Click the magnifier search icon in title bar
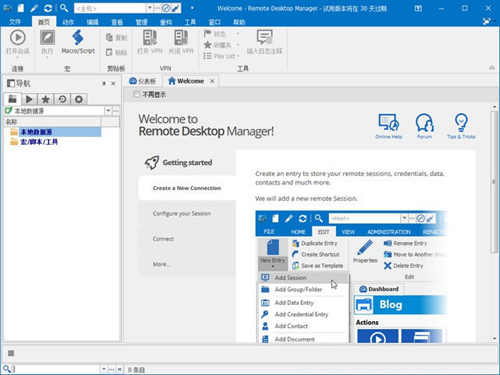Viewport: 500px width, 375px height. [64, 8]
